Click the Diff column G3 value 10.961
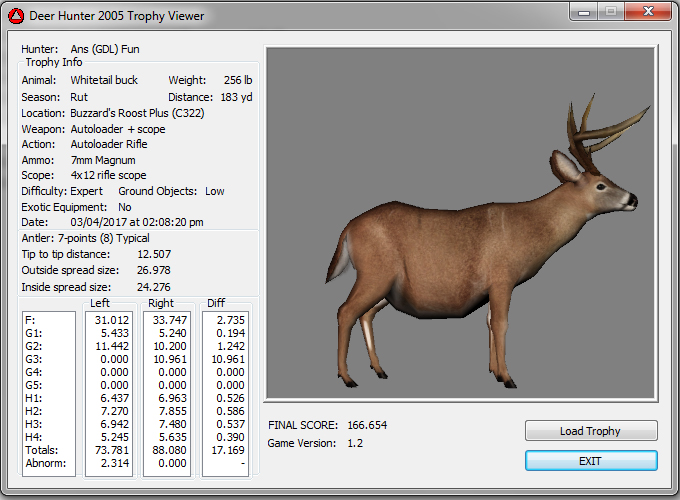 [x=225, y=359]
